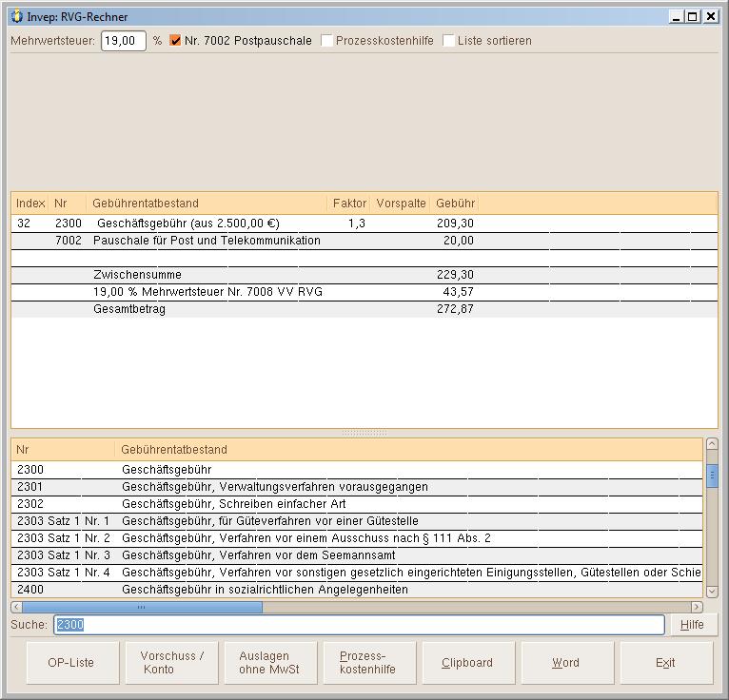
Task: Click the Faktor column header
Action: click(x=349, y=203)
